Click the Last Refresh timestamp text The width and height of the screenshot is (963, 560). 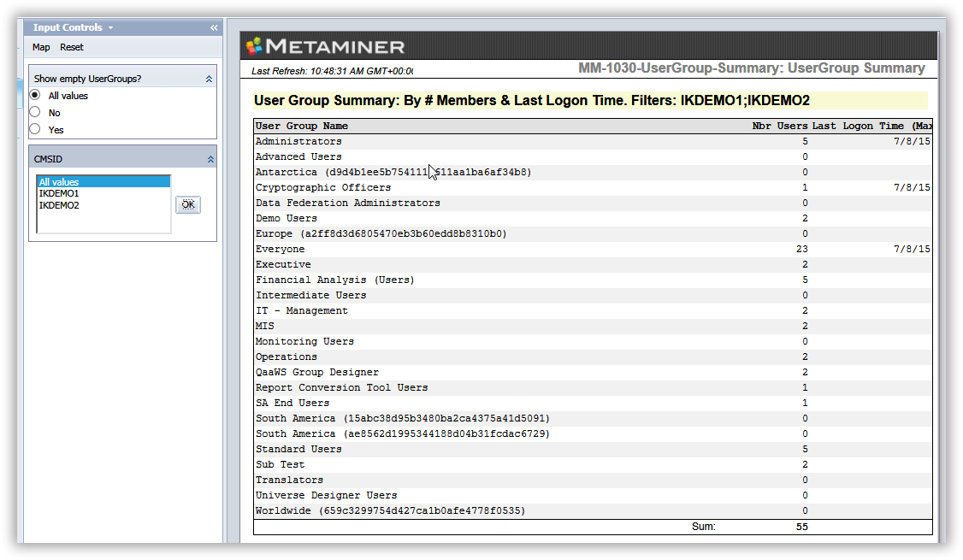(332, 71)
